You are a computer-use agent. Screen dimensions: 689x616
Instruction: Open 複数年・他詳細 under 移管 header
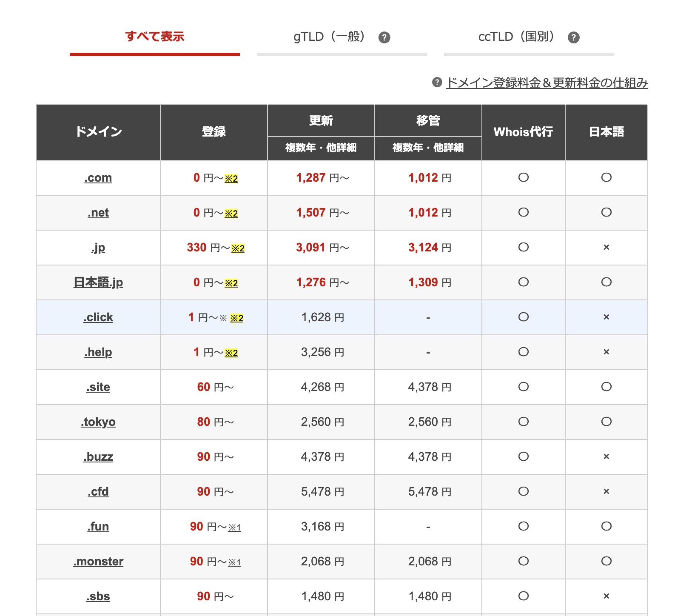428,148
